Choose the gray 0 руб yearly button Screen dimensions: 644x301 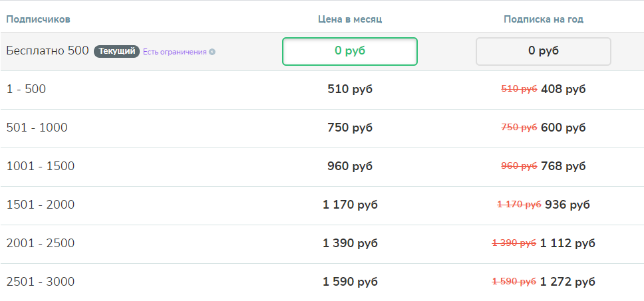pos(543,51)
